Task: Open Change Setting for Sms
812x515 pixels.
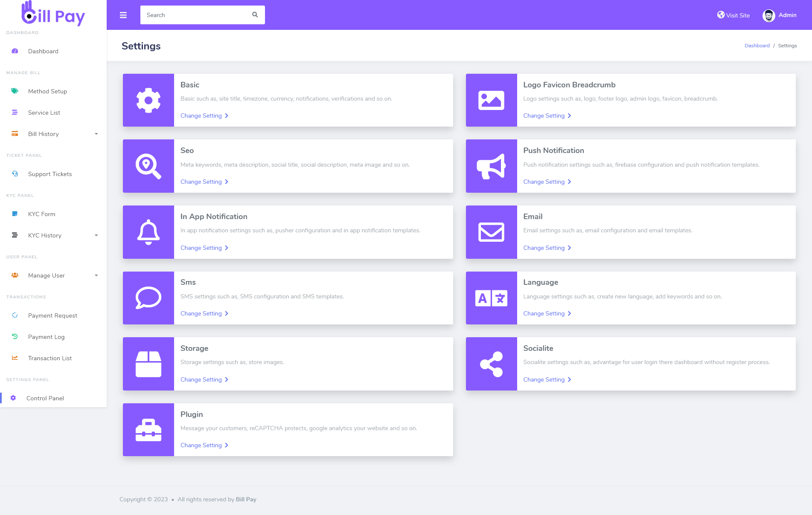Action: coord(204,313)
